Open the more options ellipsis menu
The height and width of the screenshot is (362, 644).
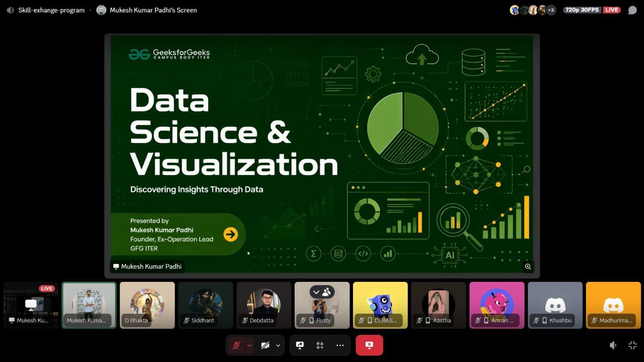coord(340,345)
